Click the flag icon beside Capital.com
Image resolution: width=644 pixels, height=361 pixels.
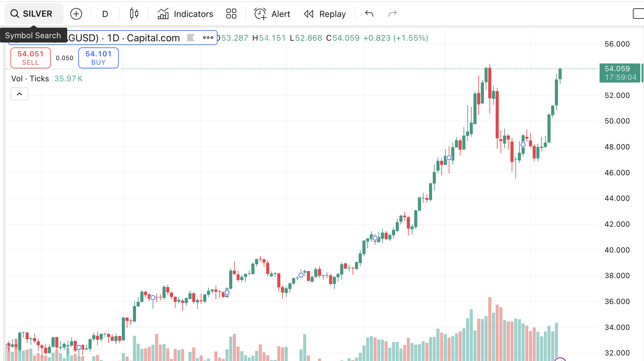point(191,38)
